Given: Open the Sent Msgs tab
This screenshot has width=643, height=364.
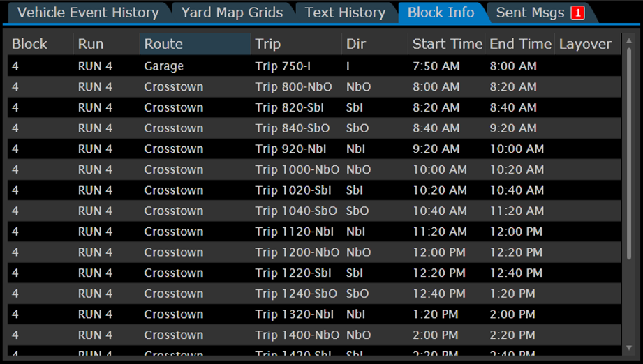Looking at the screenshot, I should pos(531,13).
